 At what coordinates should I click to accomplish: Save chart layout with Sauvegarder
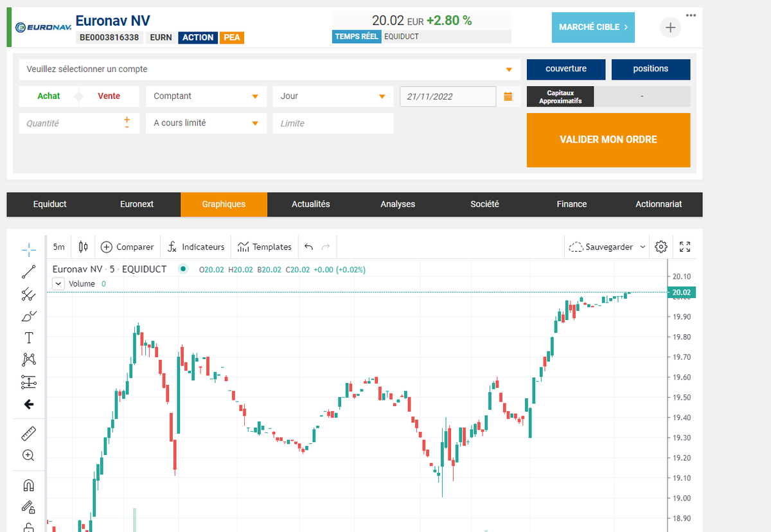601,247
